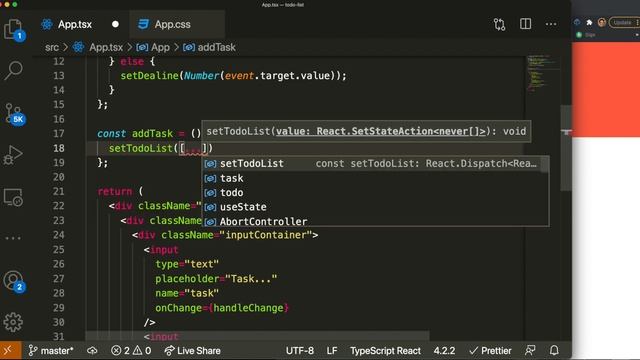Image resolution: width=640 pixels, height=360 pixels.
Task: Open the Manage gear settings menu
Action: [13, 322]
